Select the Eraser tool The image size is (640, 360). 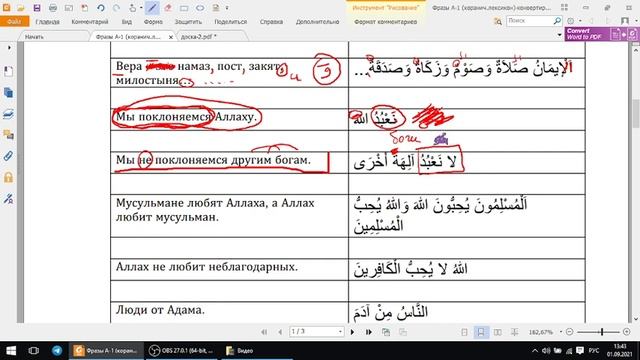168,8
